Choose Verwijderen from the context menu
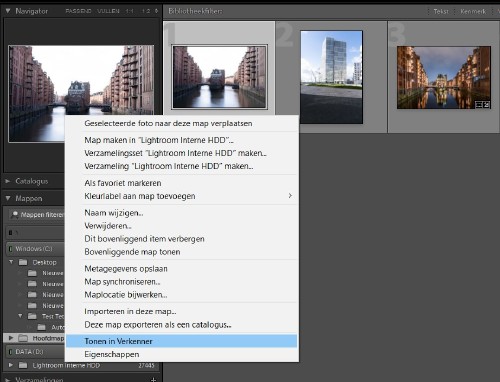 pos(182,226)
